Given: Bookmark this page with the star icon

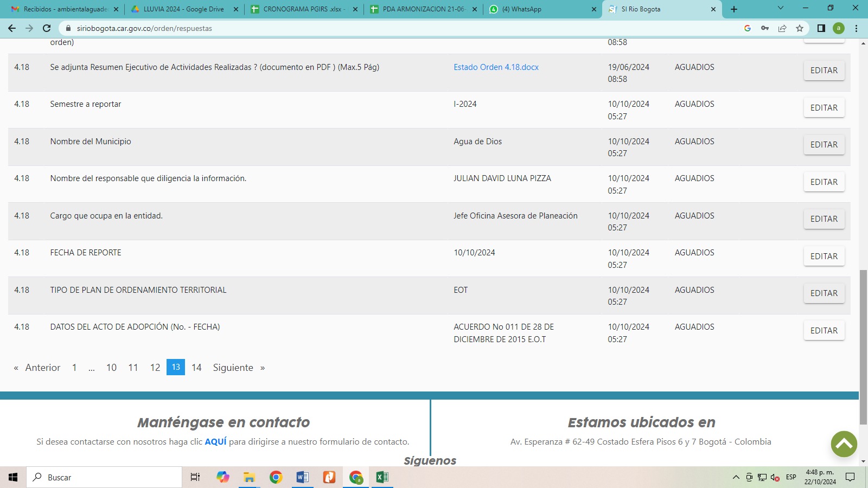Looking at the screenshot, I should pos(799,28).
